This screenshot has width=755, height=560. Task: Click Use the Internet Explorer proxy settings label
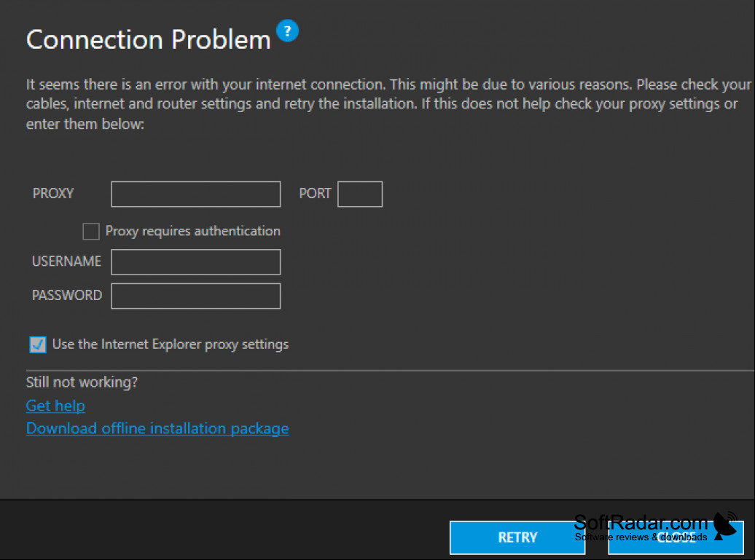[171, 344]
